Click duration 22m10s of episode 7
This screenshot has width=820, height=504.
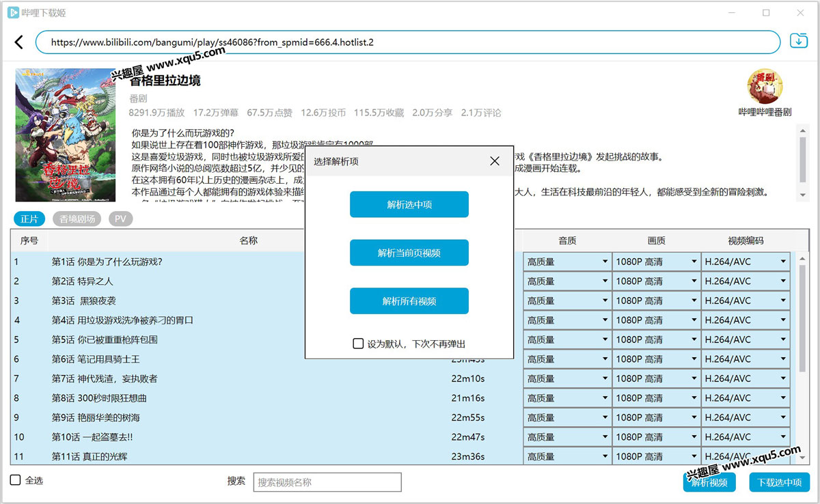coord(468,378)
